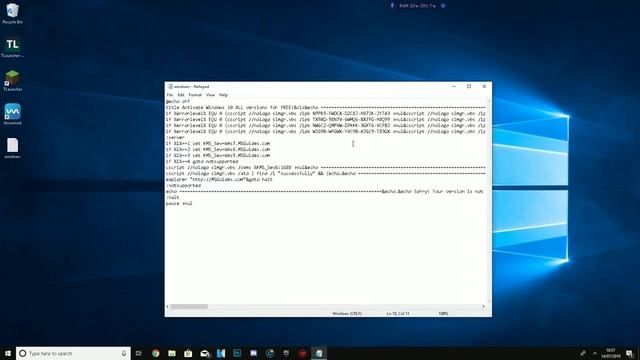Click the 'goto notsupported' line
The height and width of the screenshot is (360, 640).
[202, 162]
